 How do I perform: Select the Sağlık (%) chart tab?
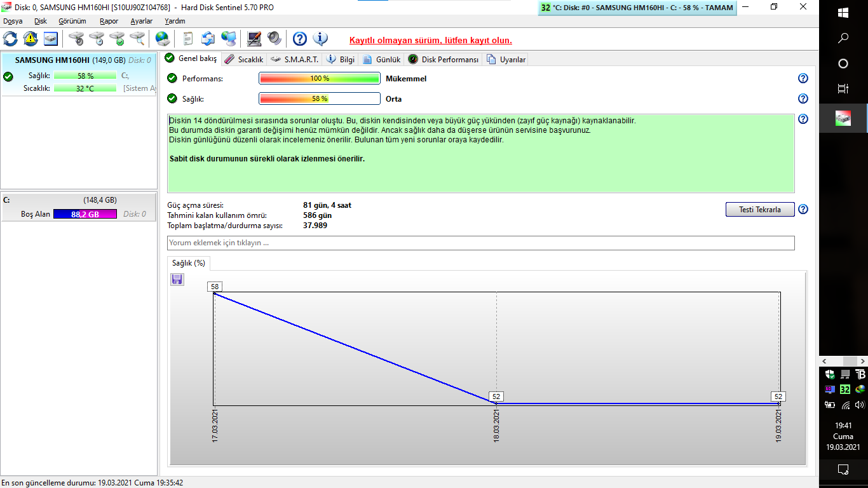(189, 263)
